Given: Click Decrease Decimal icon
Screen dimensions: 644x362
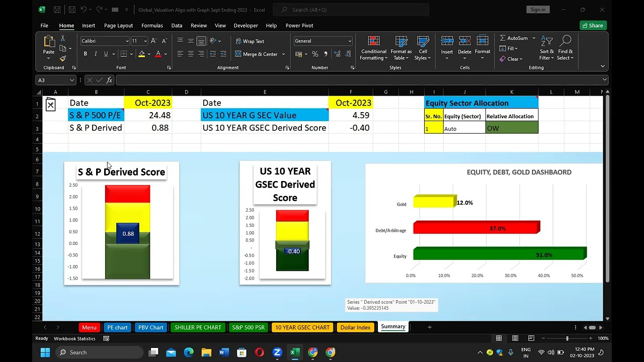Looking at the screenshot, I should point(348,54).
